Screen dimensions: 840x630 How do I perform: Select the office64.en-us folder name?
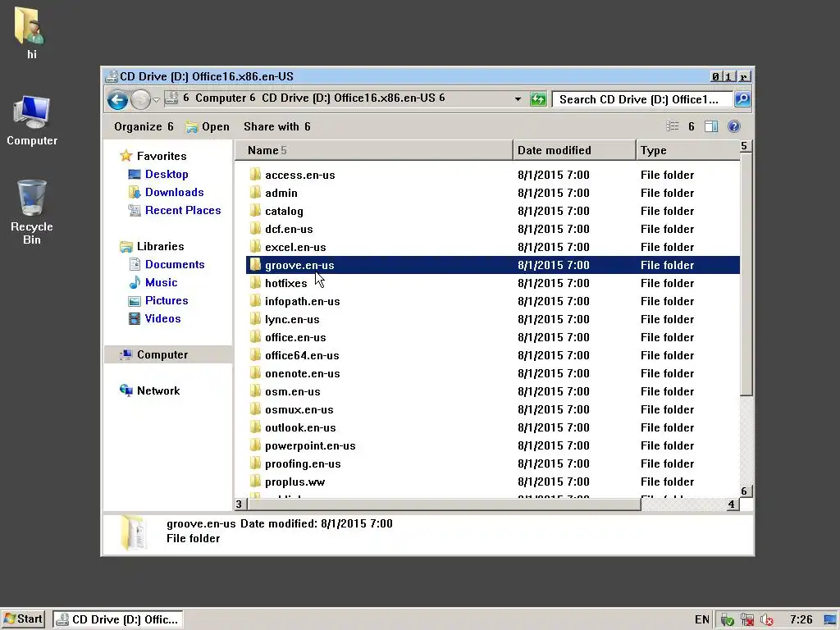point(302,356)
